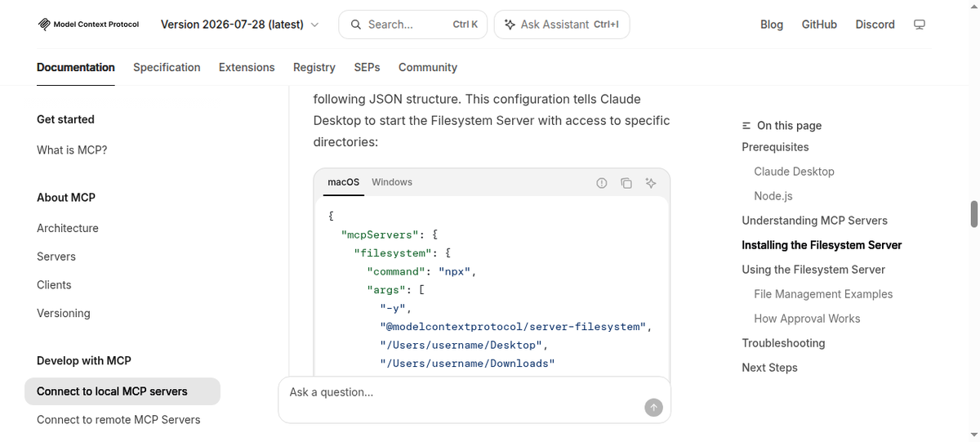Jump to Next Steps section
This screenshot has height=442, width=980.
(x=769, y=368)
